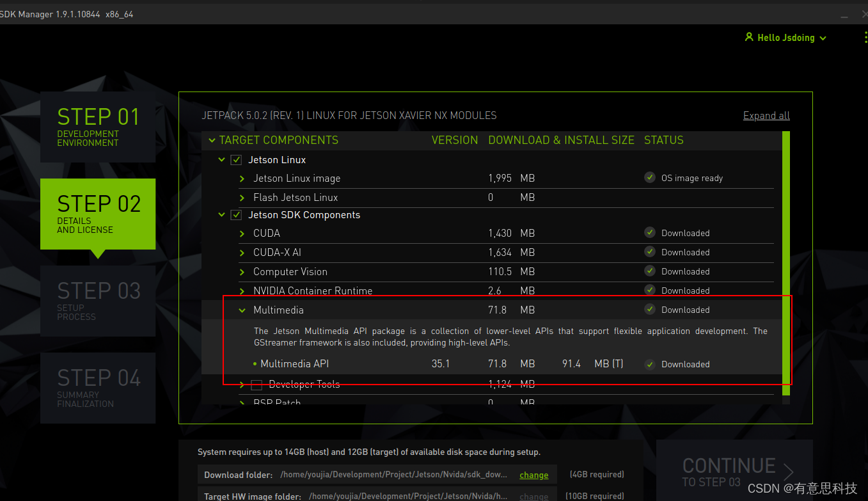Image resolution: width=868 pixels, height=501 pixels.
Task: Select Step 04 Summary Finalization
Action: click(x=98, y=388)
